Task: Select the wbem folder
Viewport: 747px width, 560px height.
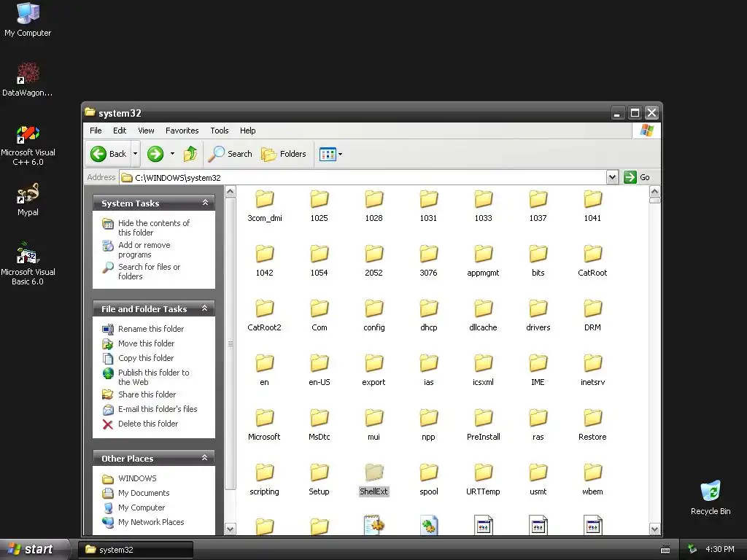Action: (x=592, y=480)
